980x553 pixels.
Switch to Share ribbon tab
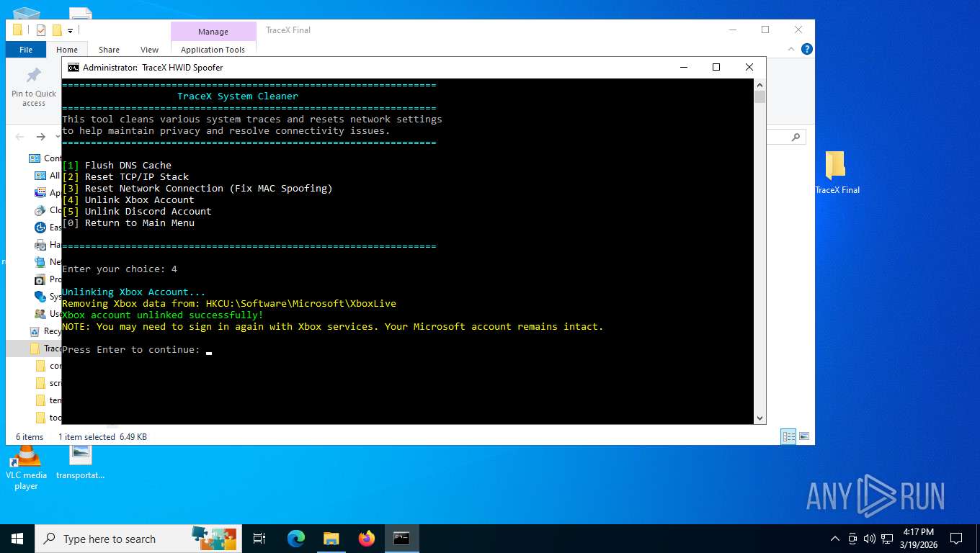[109, 50]
